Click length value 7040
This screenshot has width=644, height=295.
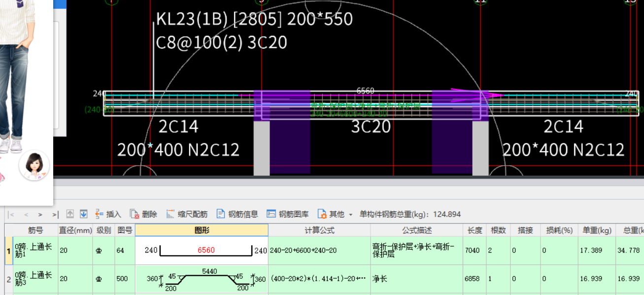pyautogui.click(x=475, y=251)
